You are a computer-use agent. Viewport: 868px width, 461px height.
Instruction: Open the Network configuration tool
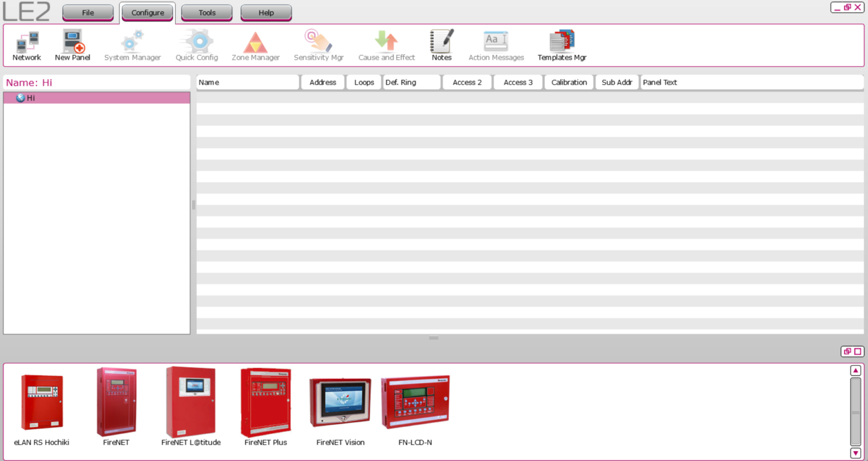pyautogui.click(x=26, y=44)
